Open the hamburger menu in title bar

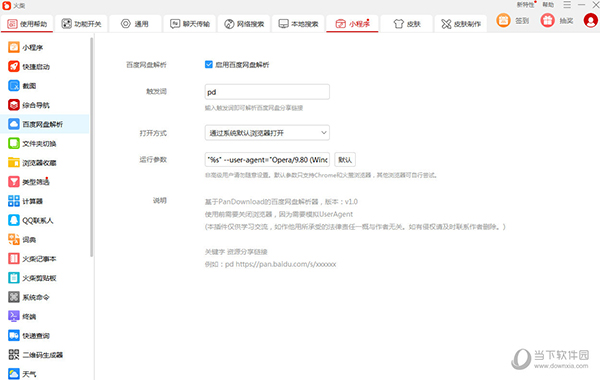(567, 5)
